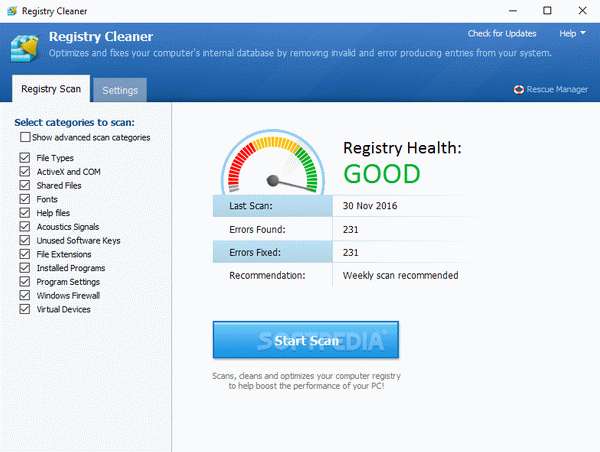Toggle the Virtual Devices checkbox
The width and height of the screenshot is (600, 452).
[x=25, y=310]
